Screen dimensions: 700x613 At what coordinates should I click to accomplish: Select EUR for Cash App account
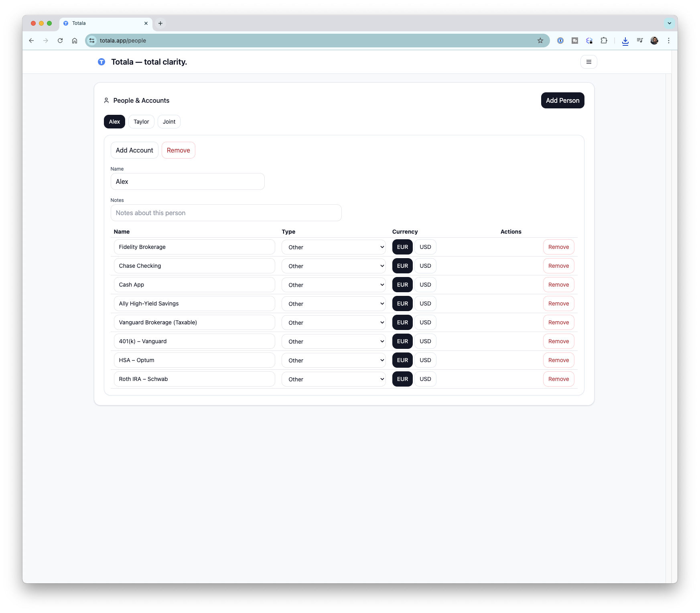[402, 285]
